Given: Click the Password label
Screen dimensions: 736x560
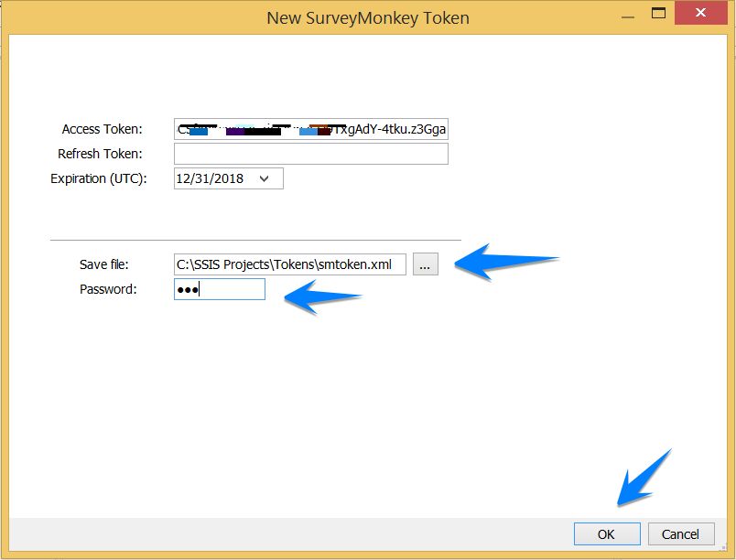Looking at the screenshot, I should pyautogui.click(x=108, y=289).
